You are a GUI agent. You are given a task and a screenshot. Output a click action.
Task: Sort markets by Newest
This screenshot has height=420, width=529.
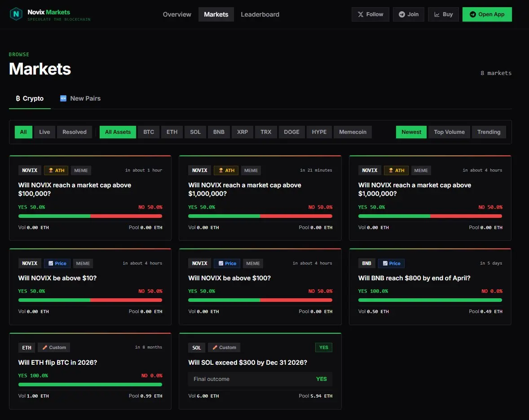click(x=411, y=132)
